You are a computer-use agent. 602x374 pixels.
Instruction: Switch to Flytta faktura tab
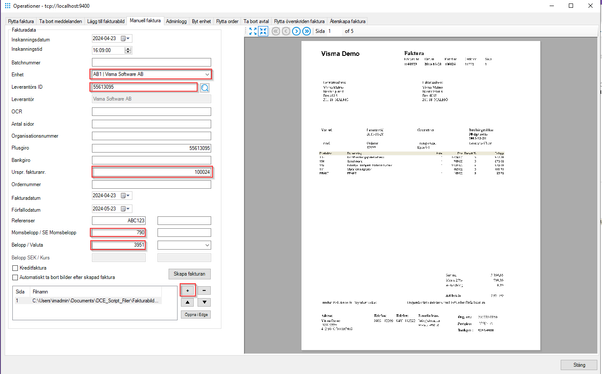pyautogui.click(x=21, y=22)
